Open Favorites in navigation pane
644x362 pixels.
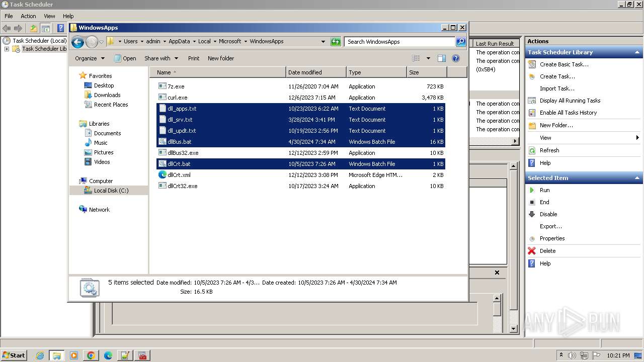click(x=100, y=76)
